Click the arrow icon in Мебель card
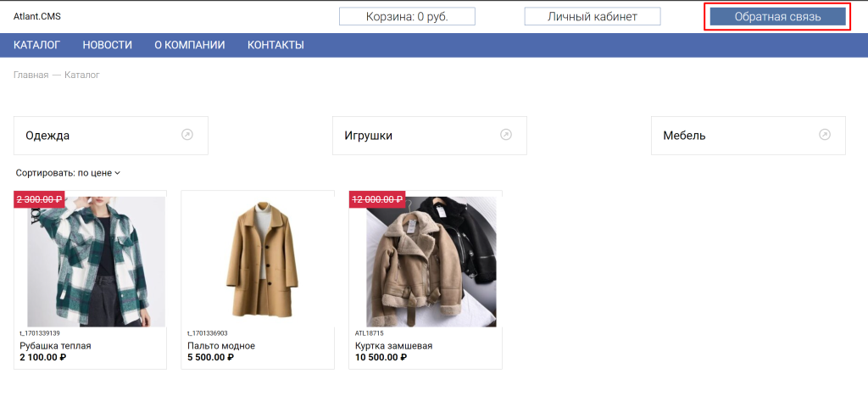 coord(825,135)
